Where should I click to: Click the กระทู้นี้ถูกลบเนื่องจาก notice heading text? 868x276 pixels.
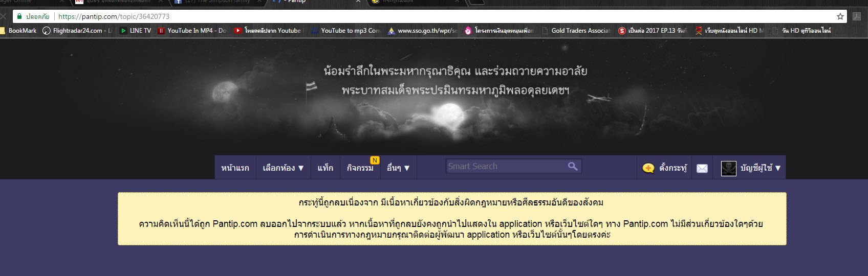tap(451, 202)
